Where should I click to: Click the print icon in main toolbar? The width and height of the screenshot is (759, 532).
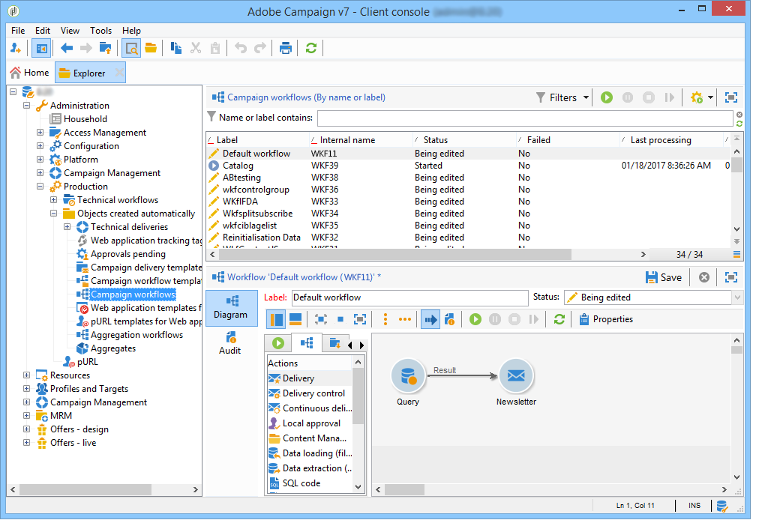286,49
